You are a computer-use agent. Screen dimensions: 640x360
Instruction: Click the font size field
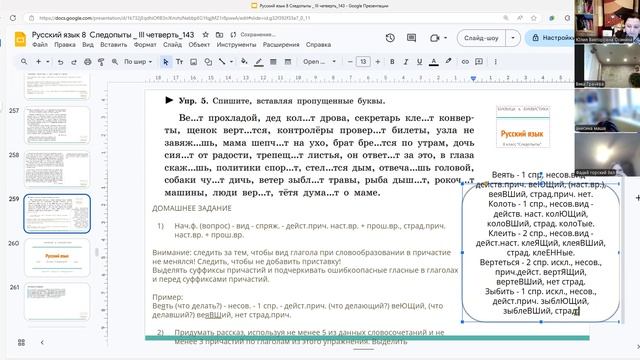coord(363,62)
